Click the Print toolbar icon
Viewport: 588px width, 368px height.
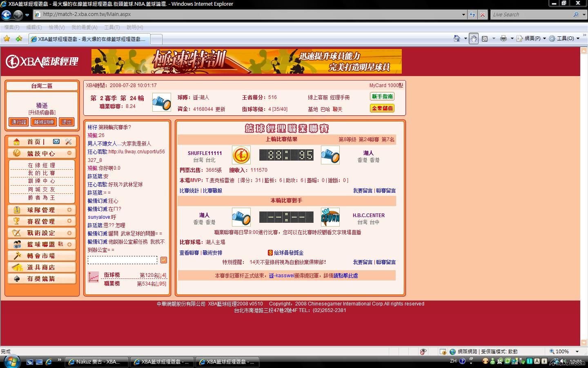tap(503, 38)
